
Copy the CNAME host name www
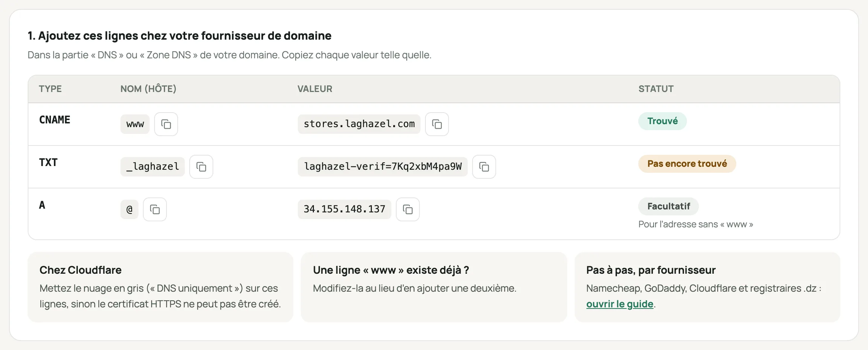tap(166, 124)
